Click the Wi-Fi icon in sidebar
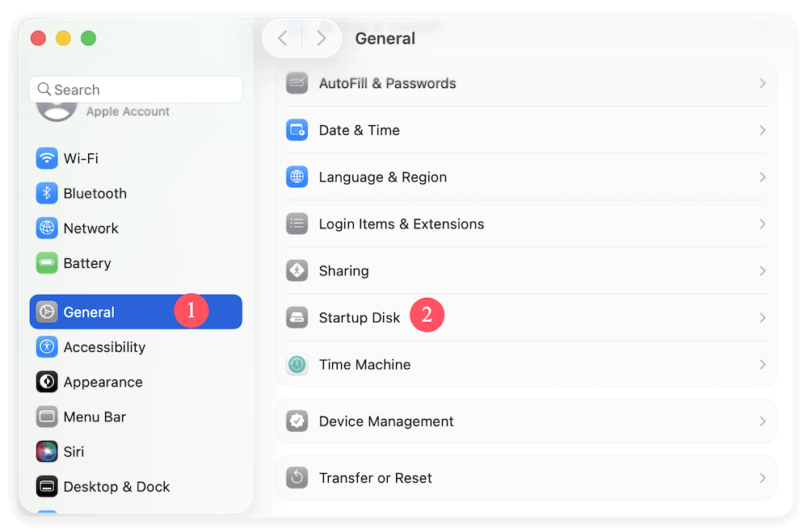 point(47,158)
